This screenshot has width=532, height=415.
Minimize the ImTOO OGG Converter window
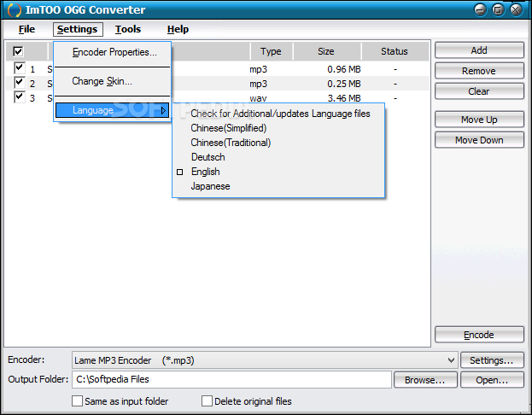click(480, 10)
